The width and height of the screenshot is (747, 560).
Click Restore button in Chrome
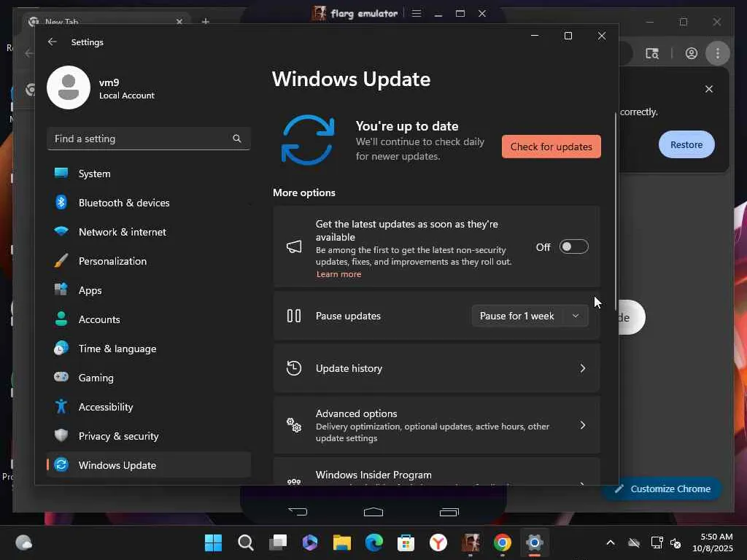[686, 145]
